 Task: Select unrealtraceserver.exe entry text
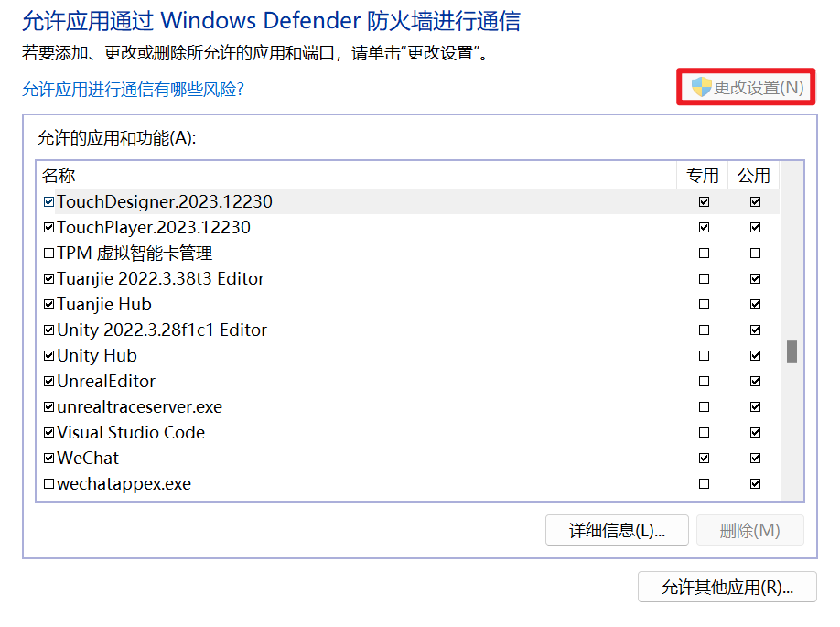(x=139, y=406)
